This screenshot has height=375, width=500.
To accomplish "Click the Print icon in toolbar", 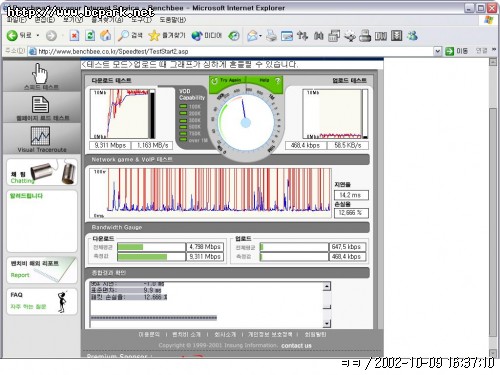I will tap(271, 35).
